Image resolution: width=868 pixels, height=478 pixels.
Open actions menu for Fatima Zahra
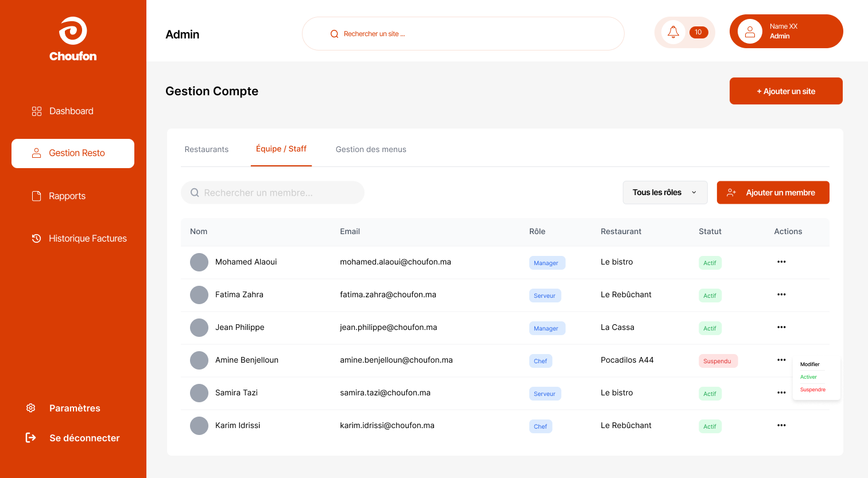781,294
